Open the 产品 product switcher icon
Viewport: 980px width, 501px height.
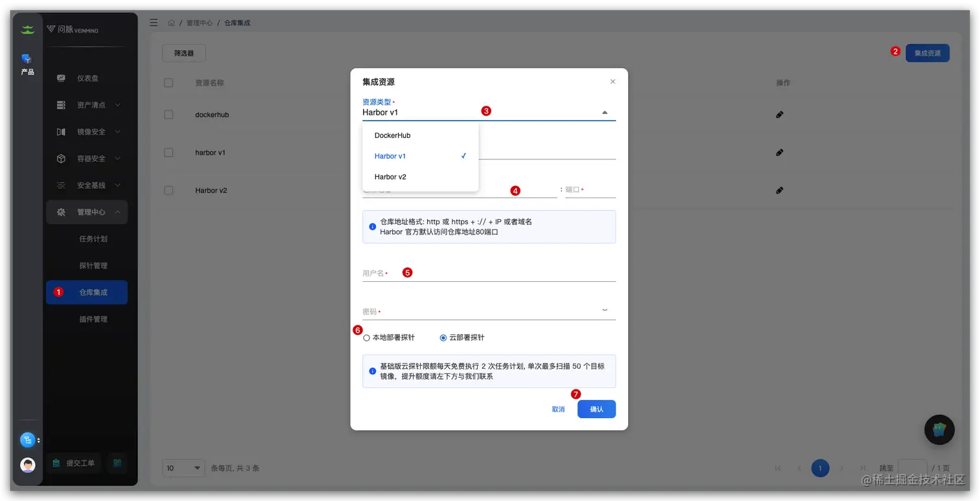pos(27,58)
